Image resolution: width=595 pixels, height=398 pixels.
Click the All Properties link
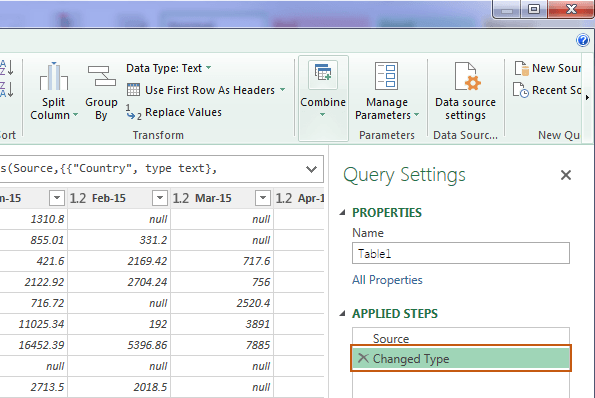click(x=387, y=280)
